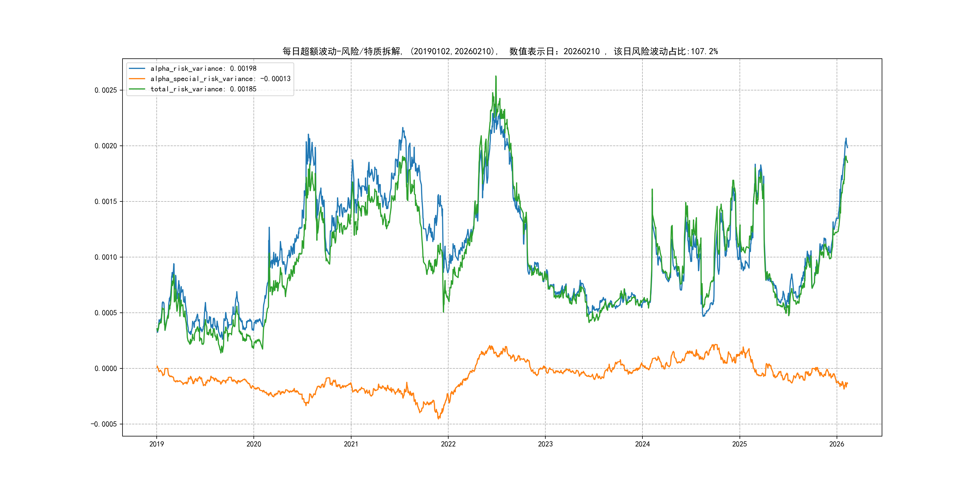Image resolution: width=980 pixels, height=490 pixels.
Task: Click the blue alpha_risk_variance legend line
Action: coord(137,68)
